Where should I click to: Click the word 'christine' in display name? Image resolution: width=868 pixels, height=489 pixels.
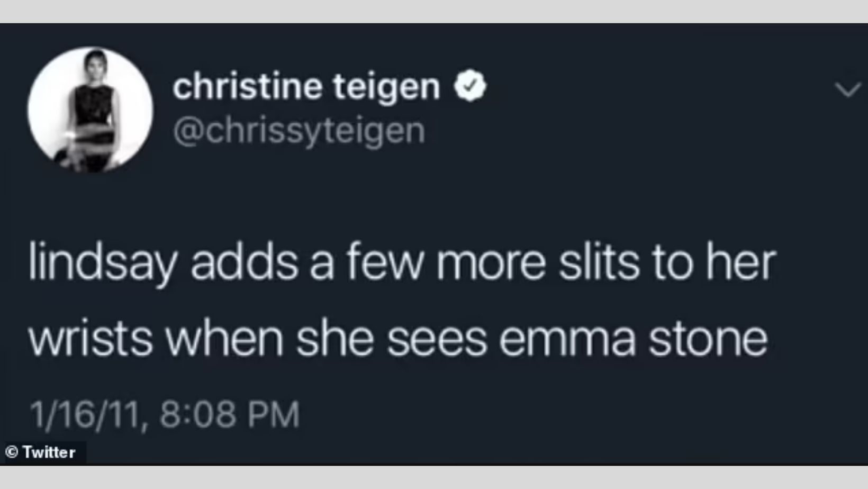(247, 87)
